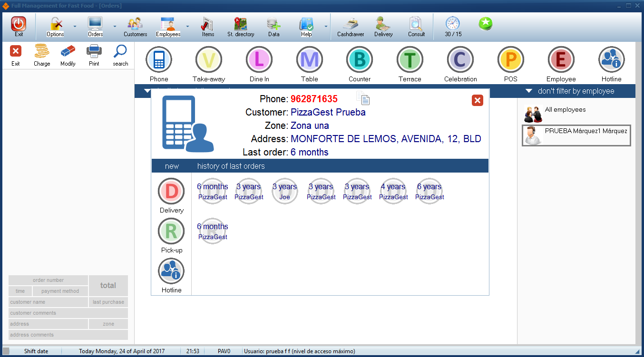
Task: Open the first 6 months PizzaGest history order
Action: point(213,191)
